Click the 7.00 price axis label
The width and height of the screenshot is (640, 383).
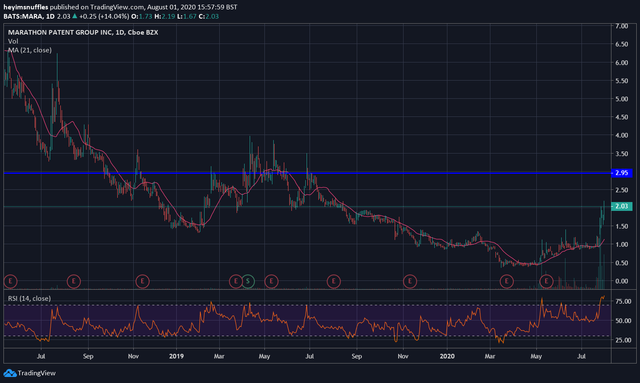[622, 26]
